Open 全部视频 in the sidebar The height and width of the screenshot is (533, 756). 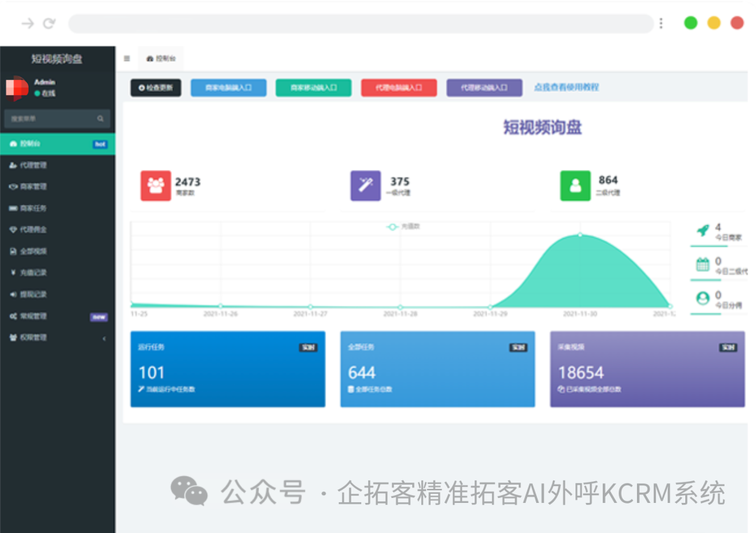click(57, 251)
